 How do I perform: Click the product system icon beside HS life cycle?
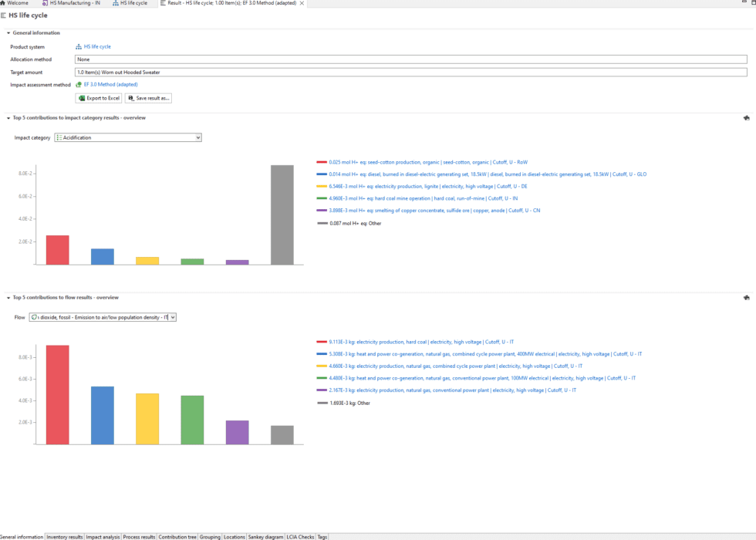point(79,47)
